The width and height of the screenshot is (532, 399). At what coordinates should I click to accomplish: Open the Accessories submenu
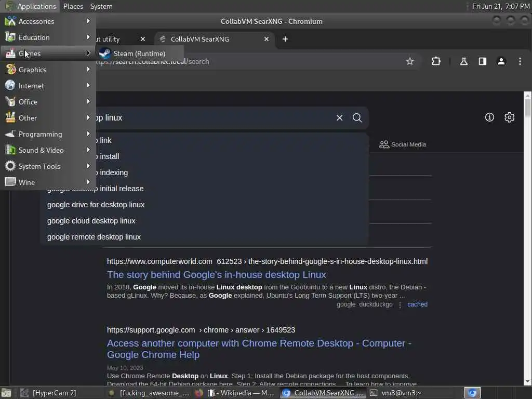click(x=48, y=21)
